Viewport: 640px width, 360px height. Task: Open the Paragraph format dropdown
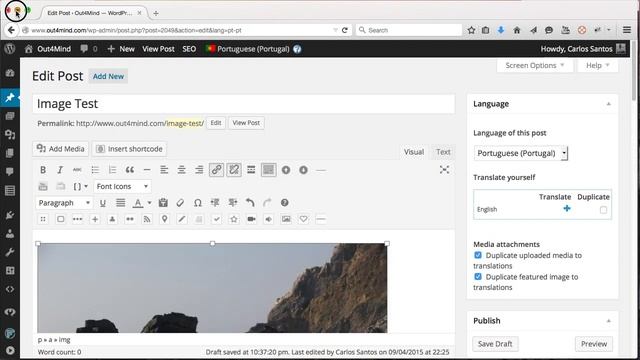tap(64, 203)
